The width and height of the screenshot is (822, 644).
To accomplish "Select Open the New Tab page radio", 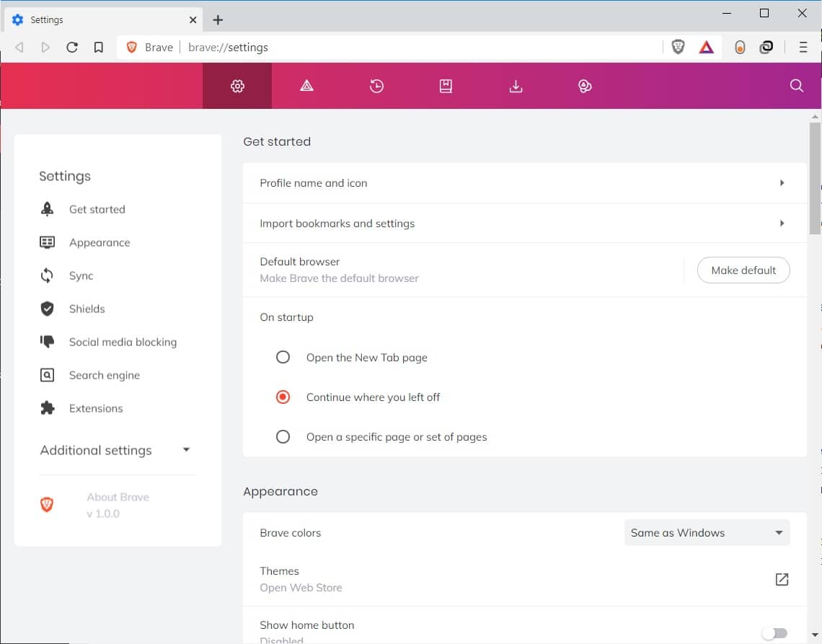I will point(283,357).
